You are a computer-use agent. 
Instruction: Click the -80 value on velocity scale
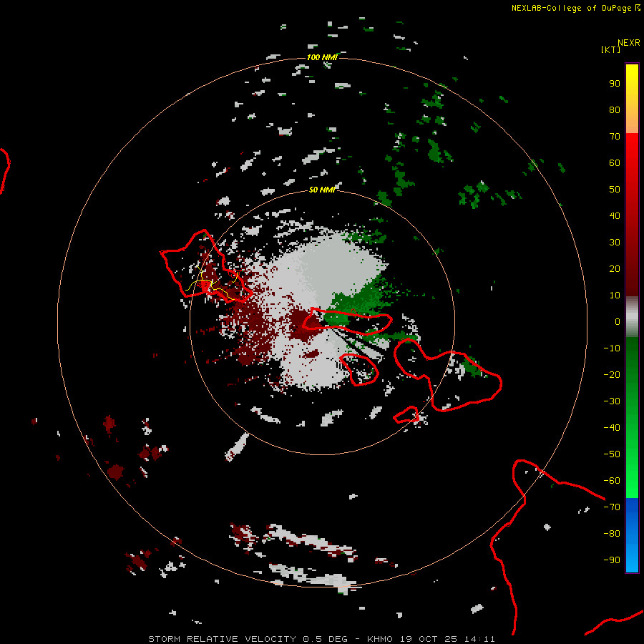[612, 534]
